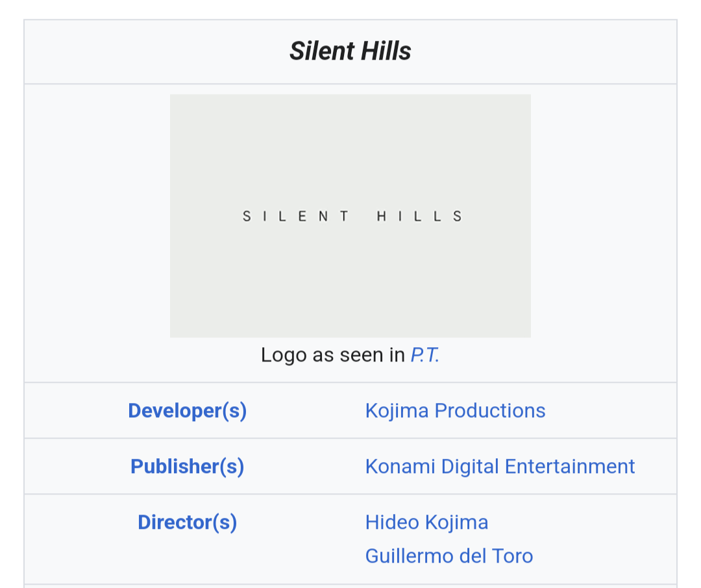Follow the P.T. link in caption
The width and height of the screenshot is (701, 588).
[x=424, y=355]
